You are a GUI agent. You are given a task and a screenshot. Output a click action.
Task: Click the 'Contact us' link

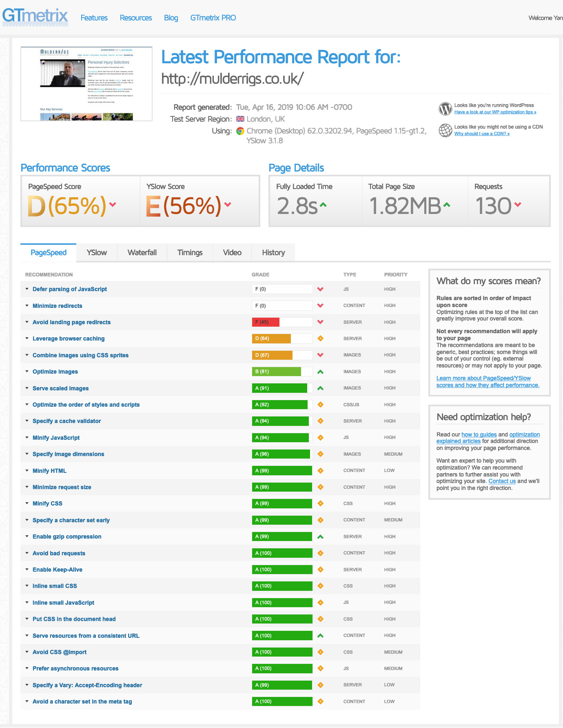tap(502, 481)
